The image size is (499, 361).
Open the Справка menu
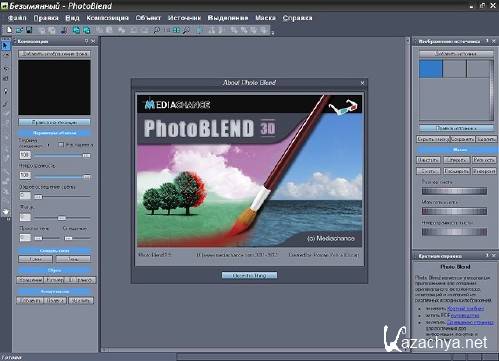coord(297,18)
